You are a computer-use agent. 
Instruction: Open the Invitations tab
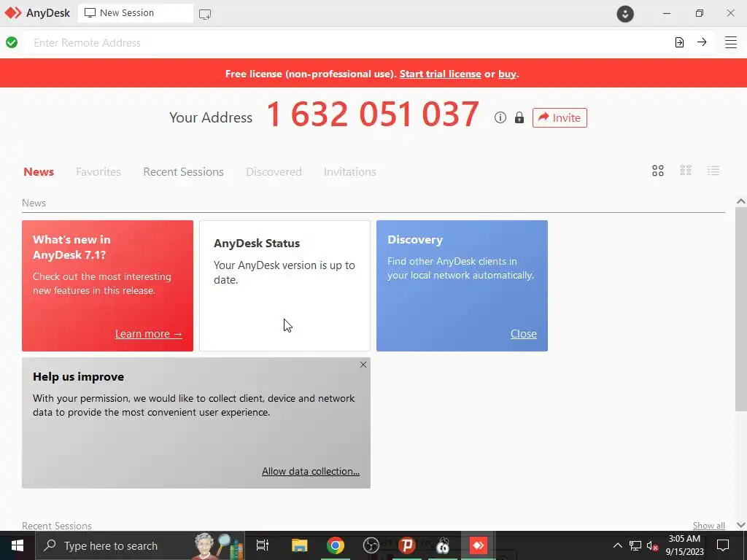[349, 172]
